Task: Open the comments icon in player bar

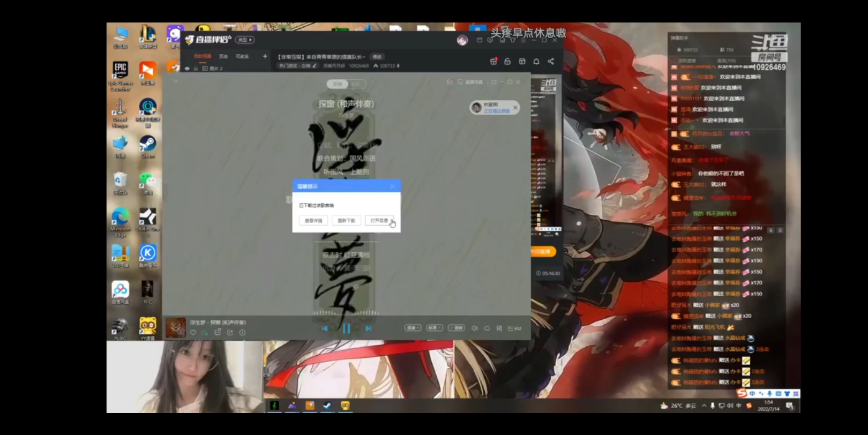Action: click(x=218, y=333)
